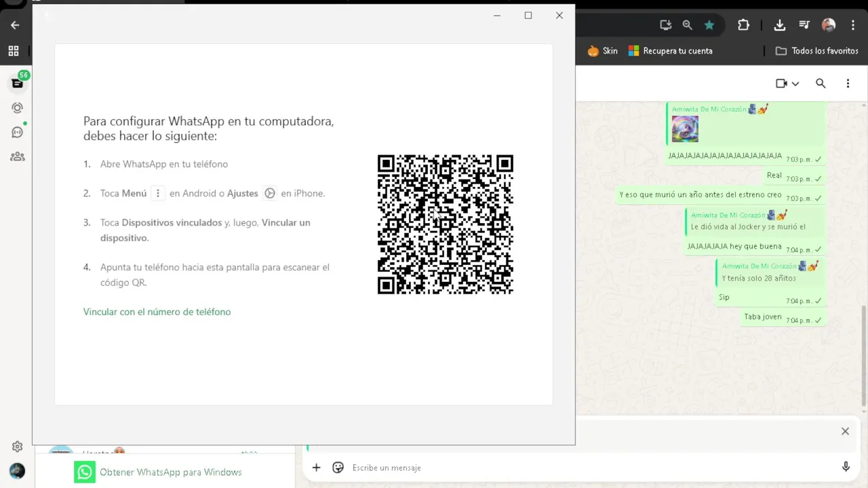Open the Skin bookmark
868x488 pixels.
pos(603,51)
